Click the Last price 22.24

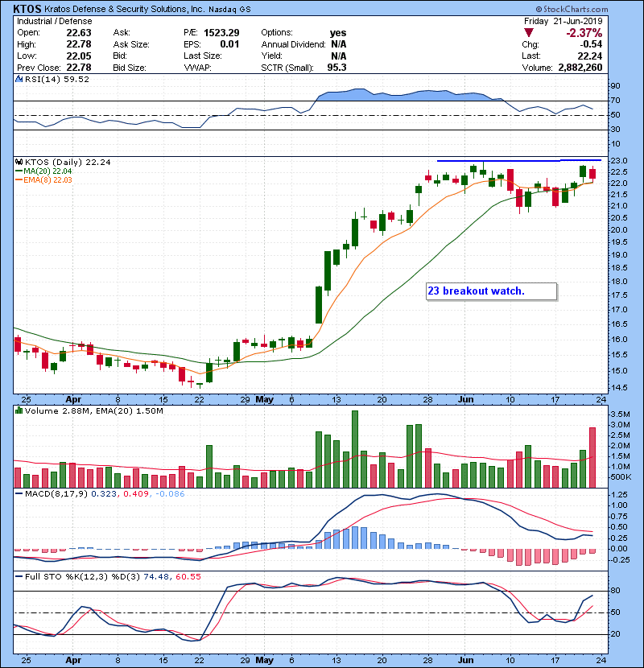tap(590, 56)
